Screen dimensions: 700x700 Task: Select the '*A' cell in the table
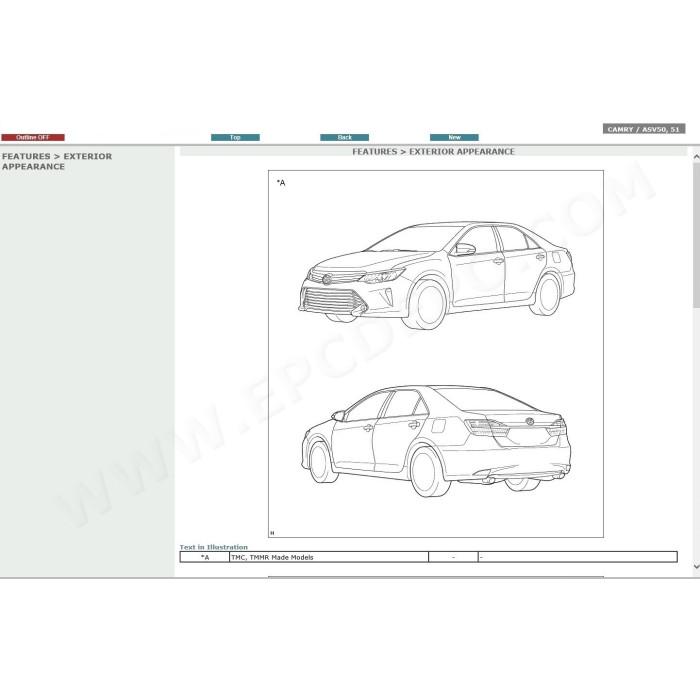click(x=205, y=557)
